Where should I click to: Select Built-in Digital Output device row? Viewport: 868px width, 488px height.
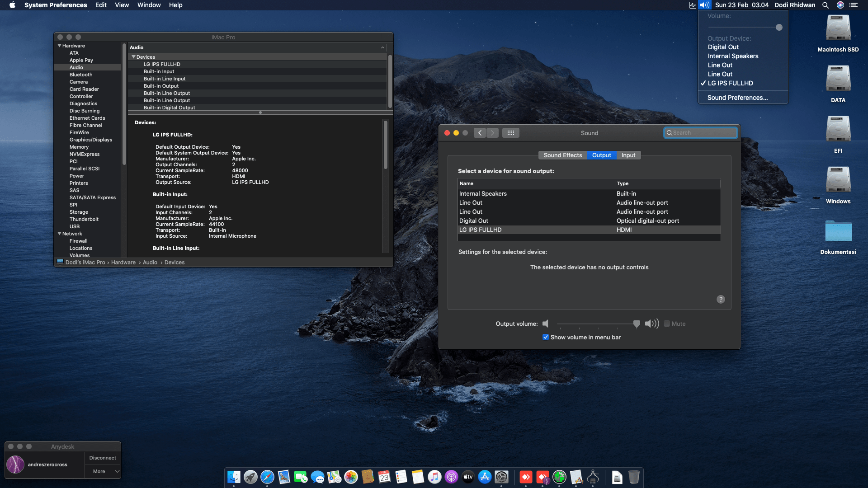pyautogui.click(x=258, y=108)
